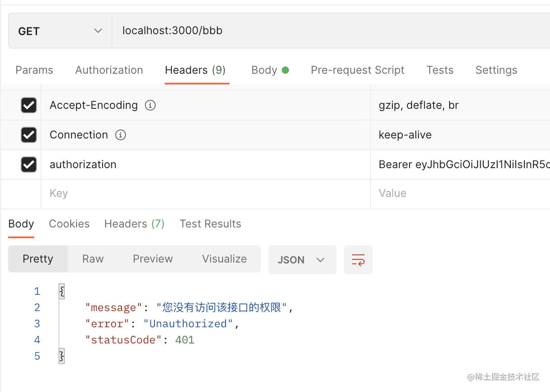Click info icon beside Connection header

[121, 135]
